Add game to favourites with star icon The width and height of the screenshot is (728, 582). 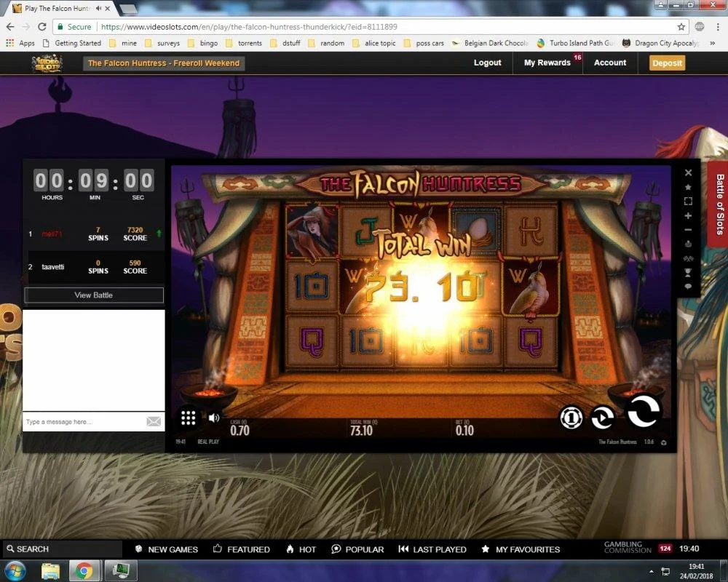pyautogui.click(x=688, y=187)
